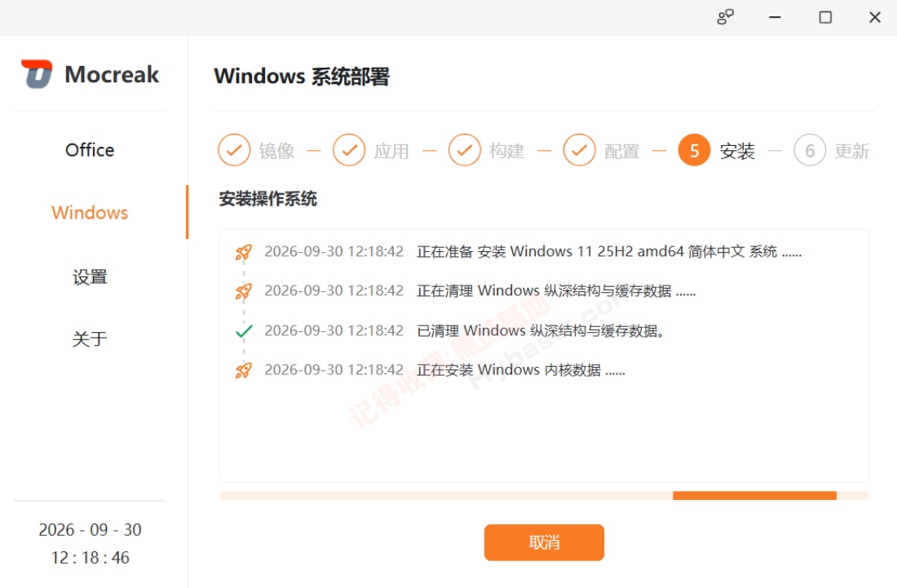Click the Windows 系统部署 title
Viewport: 897px width, 588px height.
tap(302, 76)
